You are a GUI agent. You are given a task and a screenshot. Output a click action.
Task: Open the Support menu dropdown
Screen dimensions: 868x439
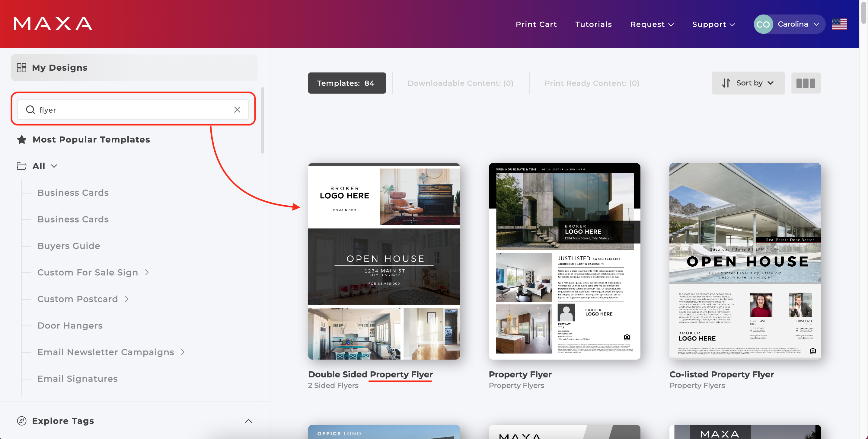(714, 24)
